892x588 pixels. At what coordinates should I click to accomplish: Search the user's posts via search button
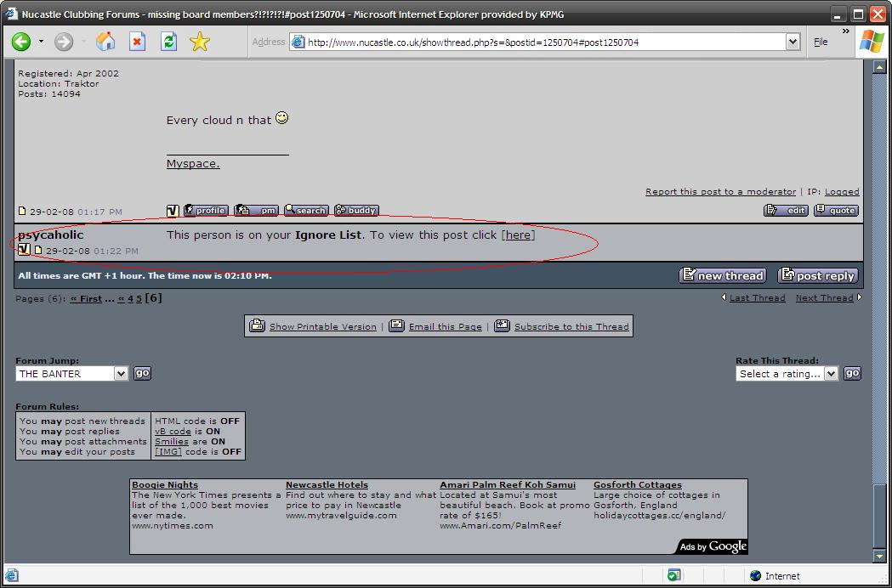[306, 211]
